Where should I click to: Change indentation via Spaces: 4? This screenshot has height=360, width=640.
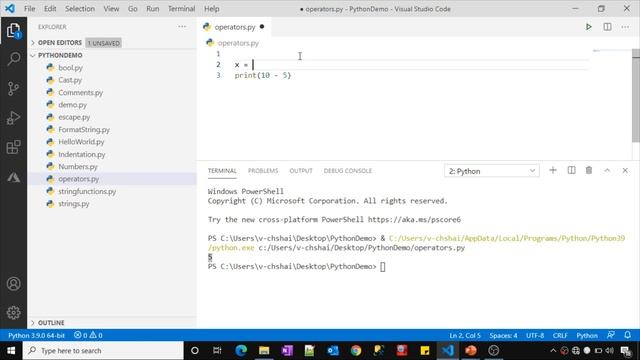[x=503, y=336]
